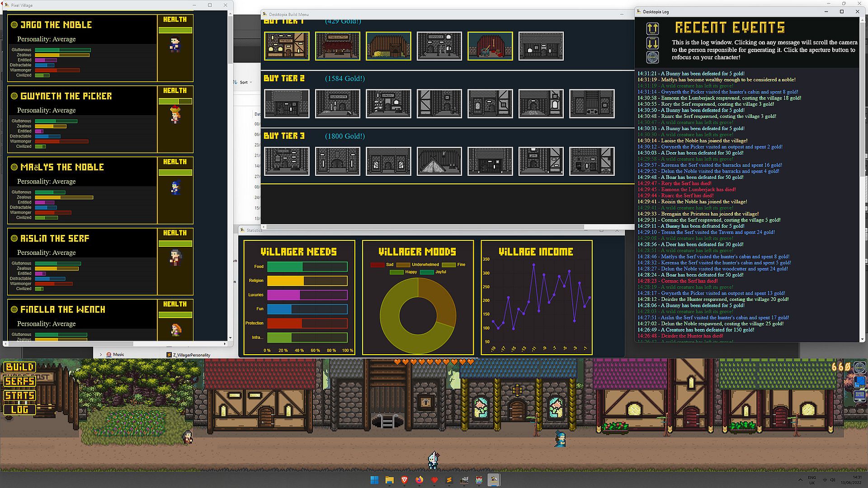Click the Firefox icon in the taskbar
The height and width of the screenshot is (488, 868).
[419, 480]
